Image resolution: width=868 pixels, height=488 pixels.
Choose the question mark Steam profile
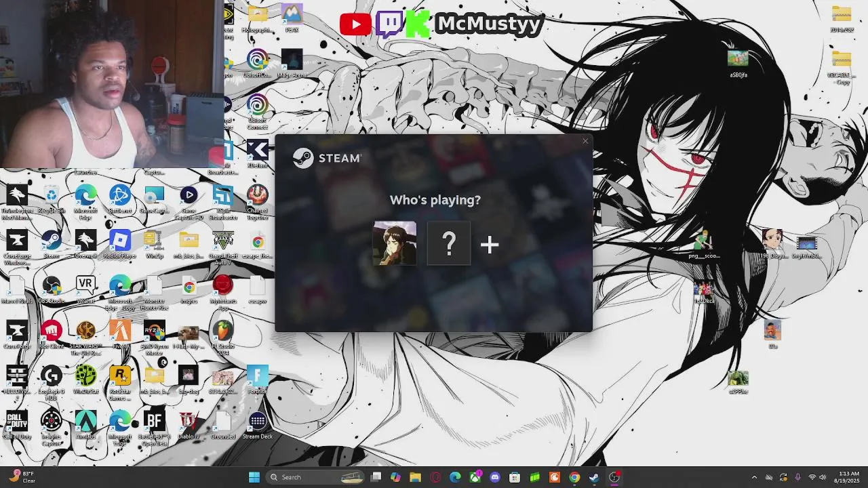[449, 243]
